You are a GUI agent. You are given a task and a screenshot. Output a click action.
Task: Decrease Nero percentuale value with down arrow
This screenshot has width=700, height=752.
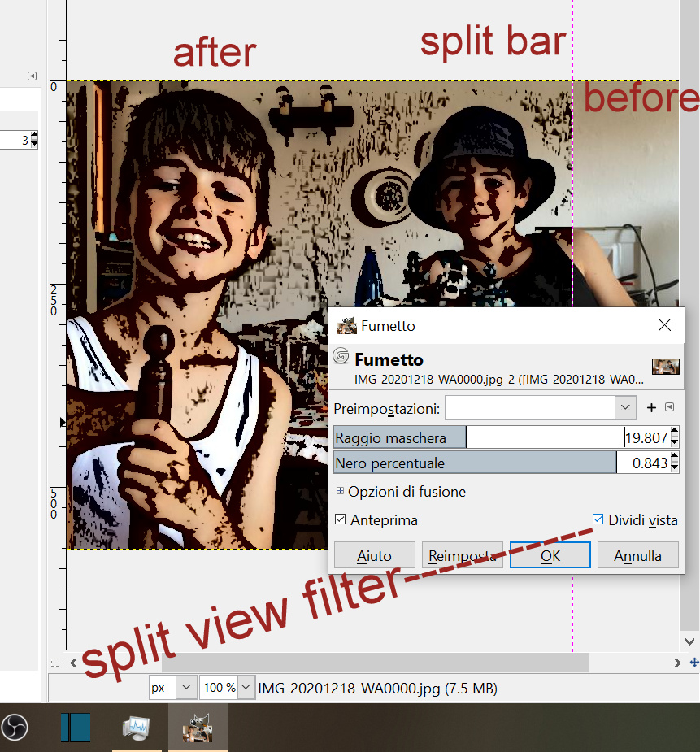pos(675,467)
